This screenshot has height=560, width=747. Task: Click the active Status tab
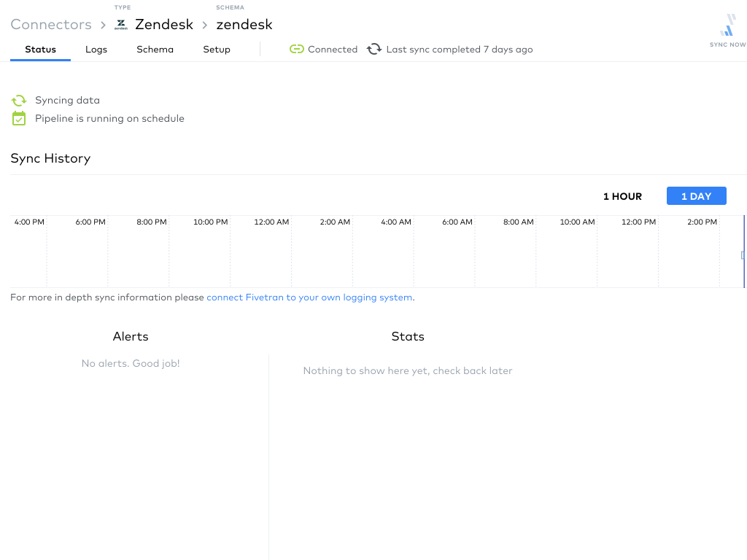pyautogui.click(x=40, y=49)
